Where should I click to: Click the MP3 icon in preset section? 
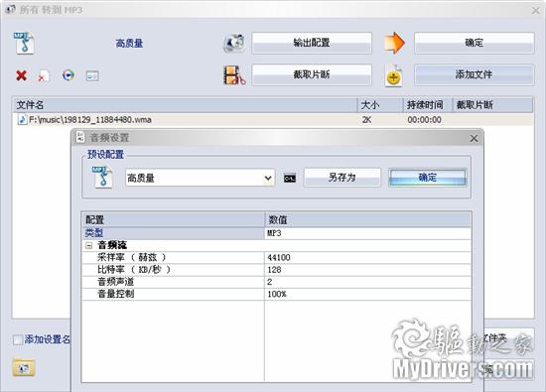pos(102,178)
